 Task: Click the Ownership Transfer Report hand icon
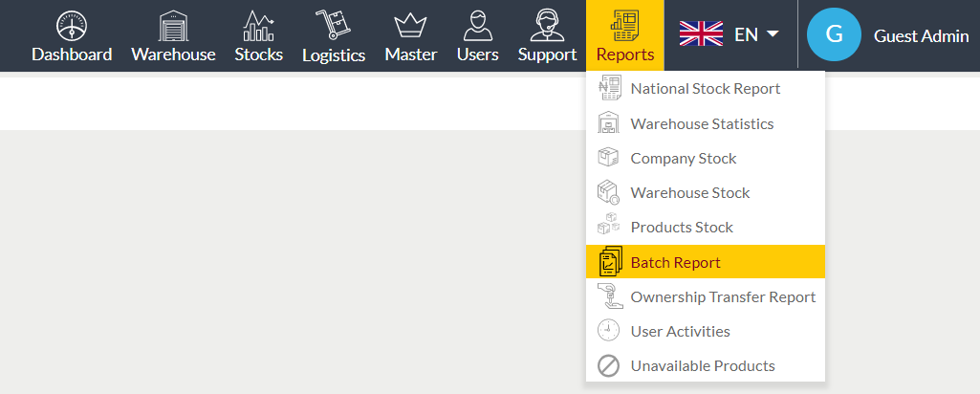[x=610, y=296]
